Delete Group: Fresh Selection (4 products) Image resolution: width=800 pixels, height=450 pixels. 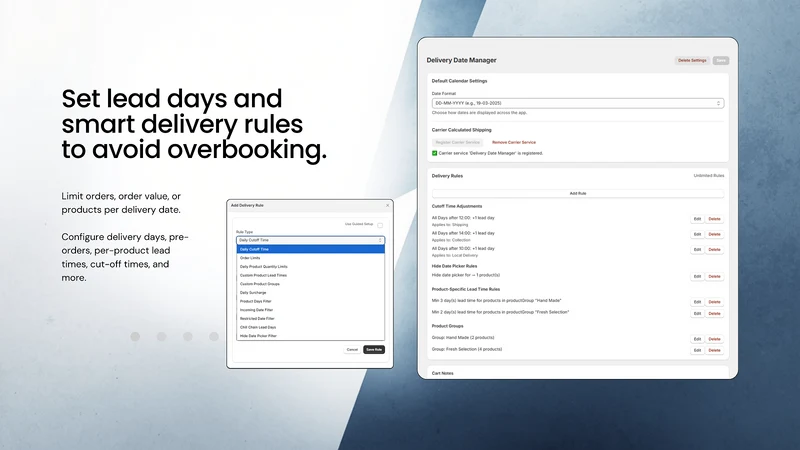714,351
